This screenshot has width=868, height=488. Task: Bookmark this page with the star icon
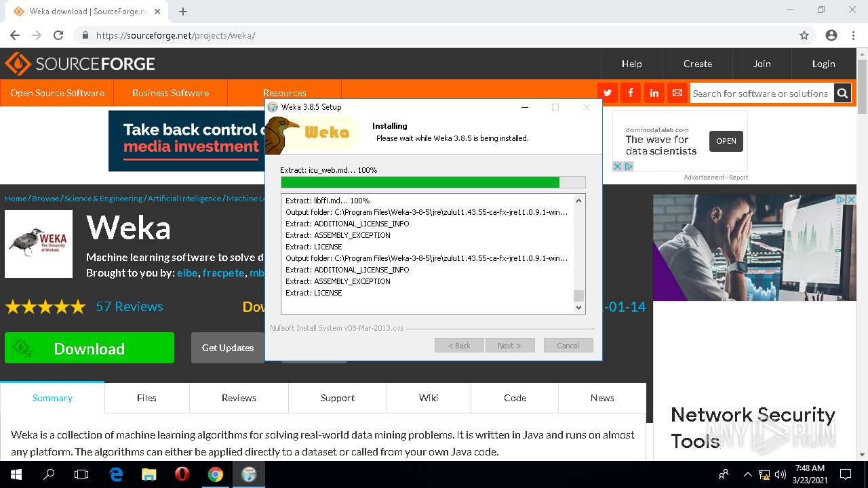[x=804, y=35]
